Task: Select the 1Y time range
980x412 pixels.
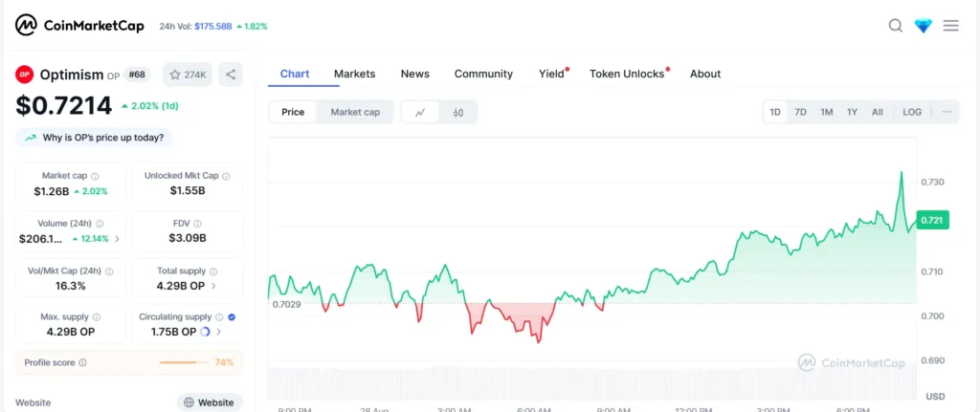Action: coord(853,113)
